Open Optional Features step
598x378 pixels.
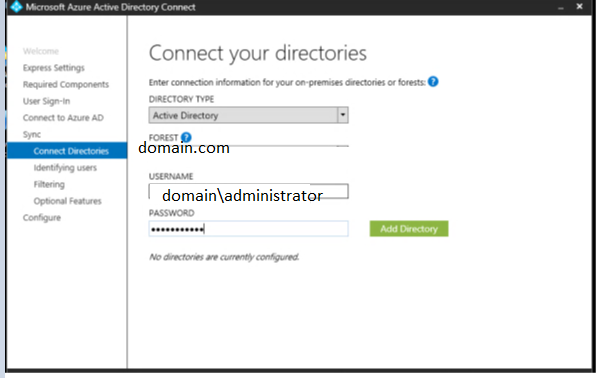(x=68, y=201)
